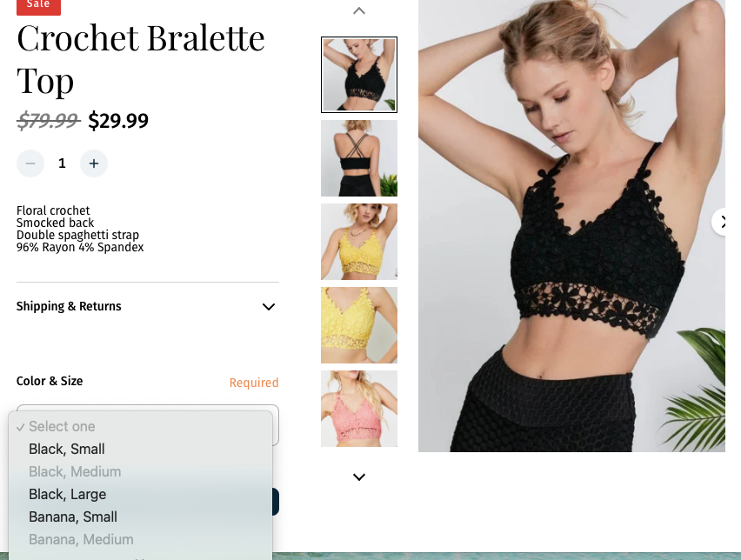Viewport: 741px width, 560px height.
Task: Click the quantity value field
Action: point(62,163)
